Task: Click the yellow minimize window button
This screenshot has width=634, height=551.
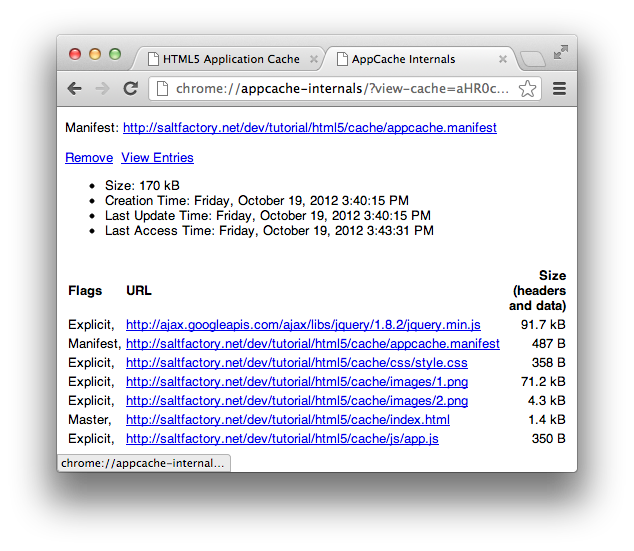Action: click(95, 54)
